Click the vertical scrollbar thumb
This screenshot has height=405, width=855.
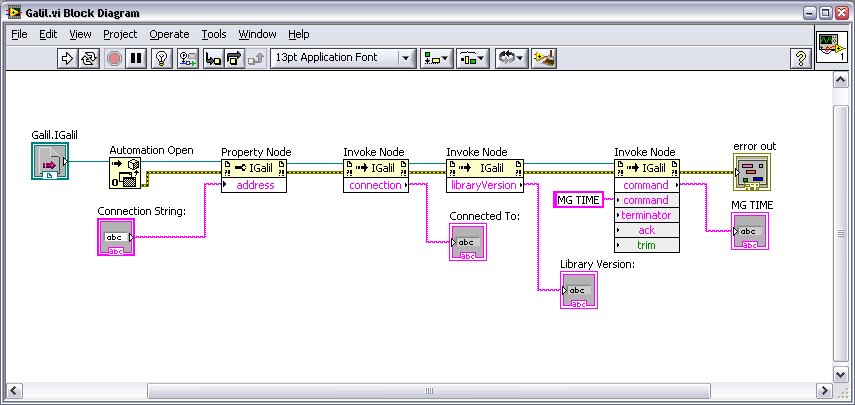point(840,233)
